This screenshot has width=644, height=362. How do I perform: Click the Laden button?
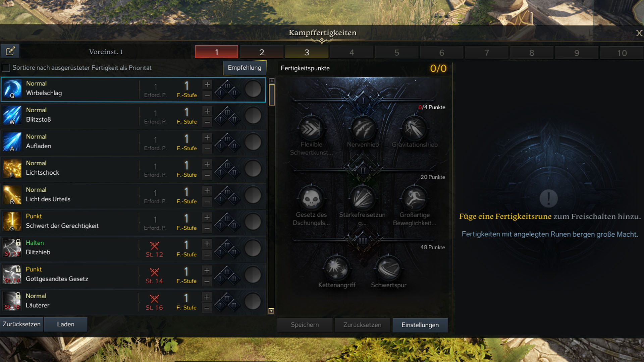pos(66,324)
